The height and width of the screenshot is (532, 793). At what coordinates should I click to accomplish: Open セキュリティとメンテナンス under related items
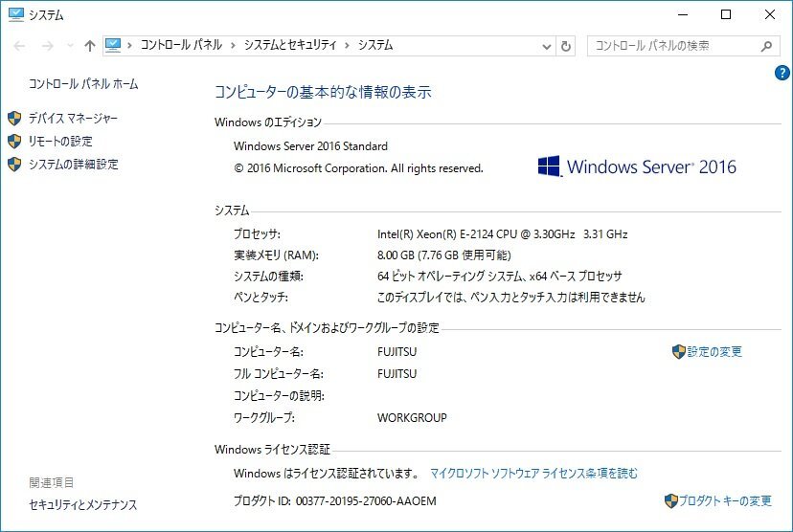[83, 504]
